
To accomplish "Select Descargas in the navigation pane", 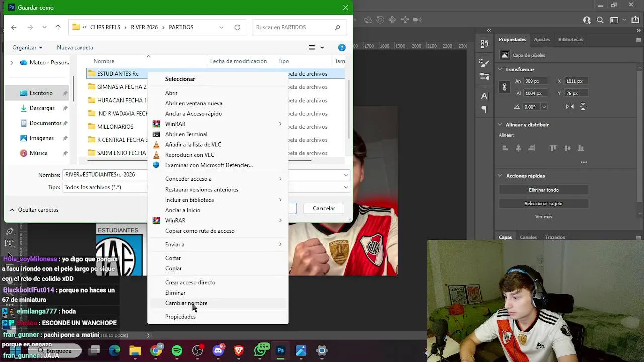I will pos(42,108).
